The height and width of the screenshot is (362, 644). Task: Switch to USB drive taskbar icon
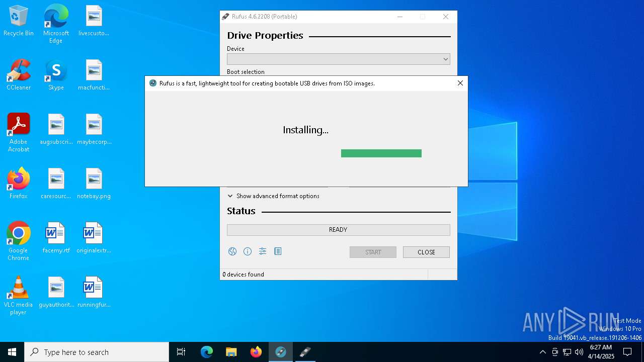tap(305, 352)
